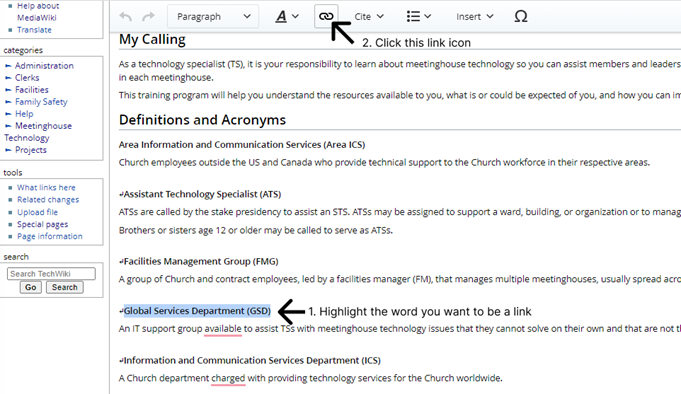Open the Administration category

[x=44, y=66]
